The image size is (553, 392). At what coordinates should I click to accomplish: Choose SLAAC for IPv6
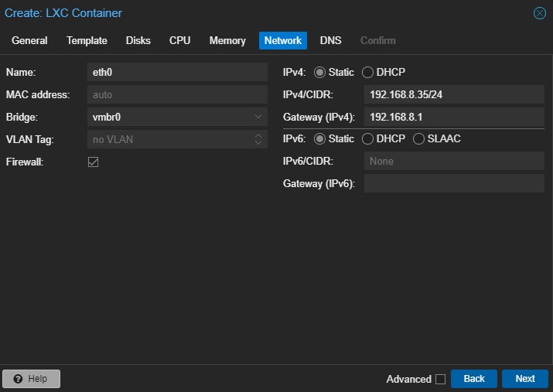pyautogui.click(x=419, y=139)
